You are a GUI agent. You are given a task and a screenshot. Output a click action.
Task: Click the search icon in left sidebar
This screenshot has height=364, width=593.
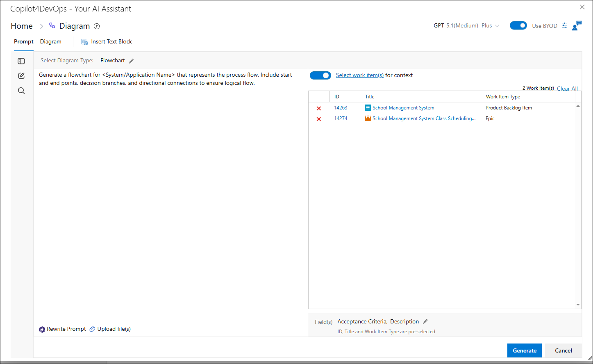point(21,91)
